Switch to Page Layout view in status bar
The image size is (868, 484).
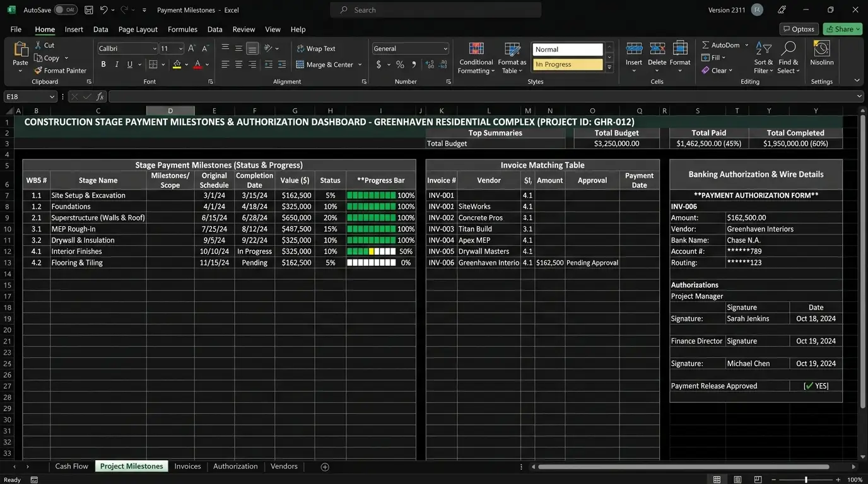tap(737, 480)
